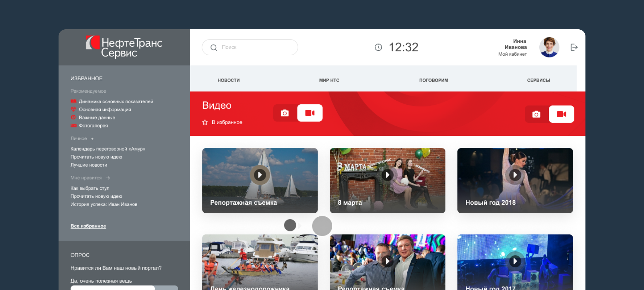The width and height of the screenshot is (644, 290).
Task: Open the НОВОСТИ tab
Action: [228, 80]
